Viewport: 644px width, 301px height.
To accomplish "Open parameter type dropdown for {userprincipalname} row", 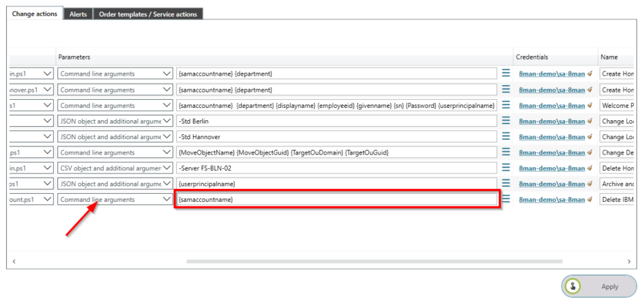I will tap(167, 183).
